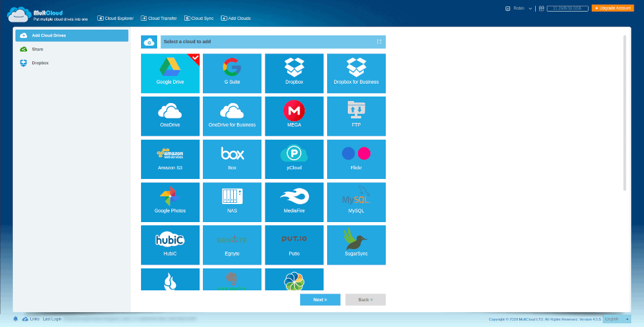This screenshot has height=327, width=644.
Task: Select the Flickr tile
Action: click(x=356, y=159)
